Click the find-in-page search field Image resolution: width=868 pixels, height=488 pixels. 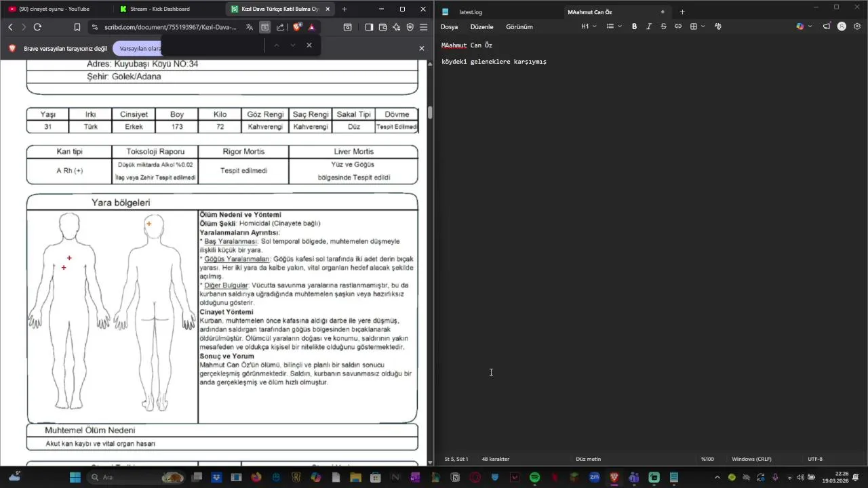(212, 45)
